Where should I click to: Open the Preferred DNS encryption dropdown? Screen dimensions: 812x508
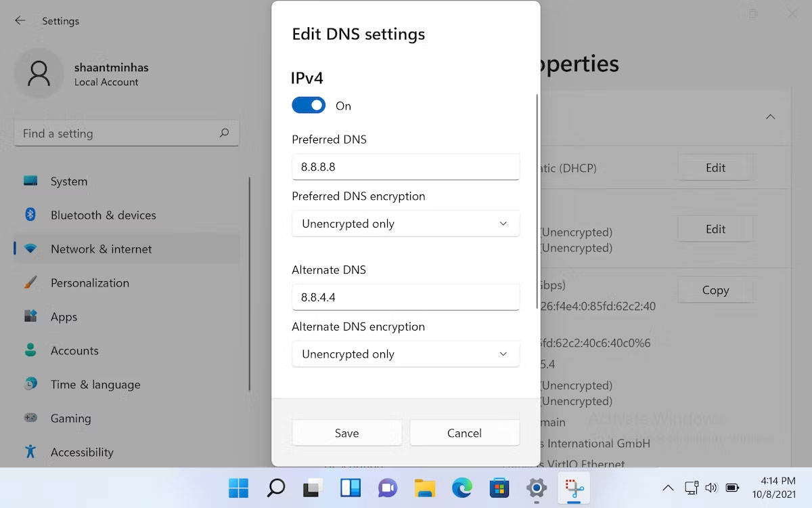point(405,224)
